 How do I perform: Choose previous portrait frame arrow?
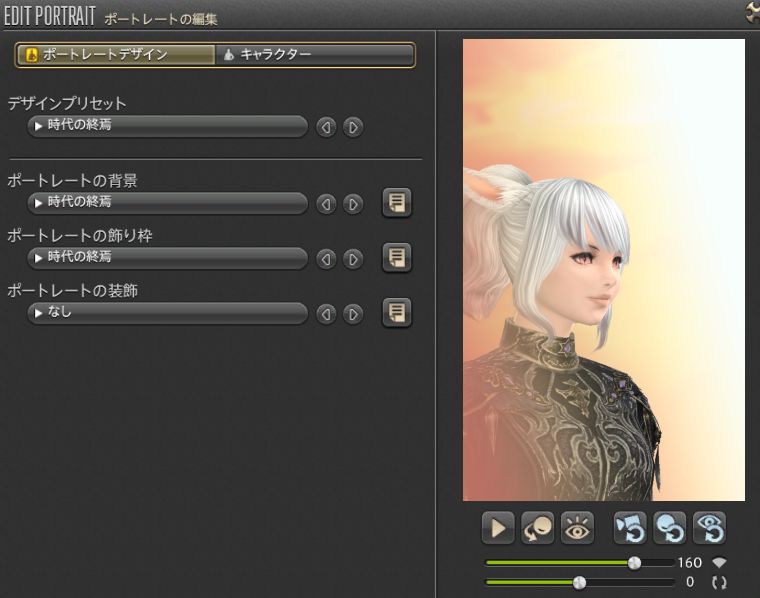pos(326,259)
